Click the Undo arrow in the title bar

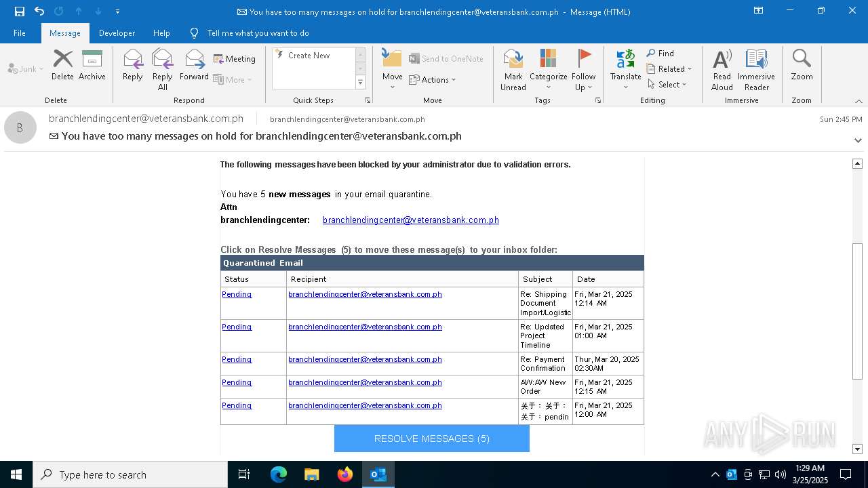coord(39,12)
